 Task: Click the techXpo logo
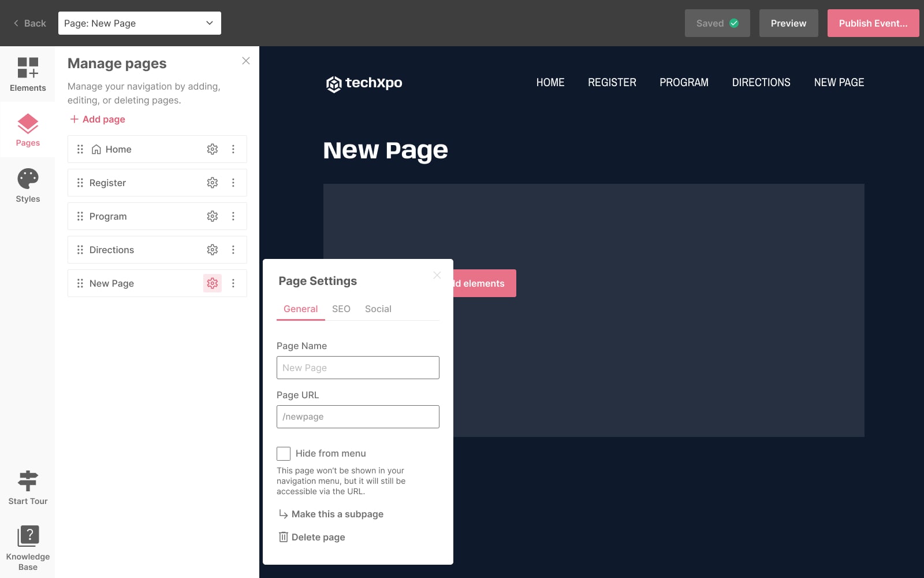tap(364, 83)
